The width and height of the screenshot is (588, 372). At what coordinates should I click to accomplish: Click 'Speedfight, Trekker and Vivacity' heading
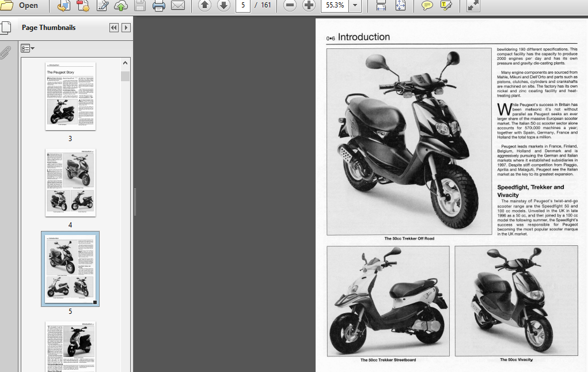530,191
